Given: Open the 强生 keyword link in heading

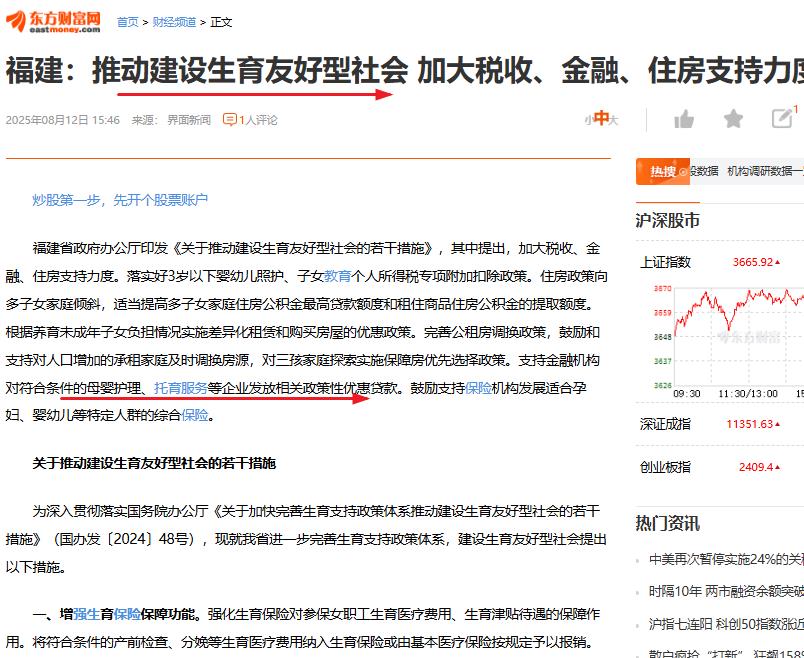Looking at the screenshot, I should 86,614.
